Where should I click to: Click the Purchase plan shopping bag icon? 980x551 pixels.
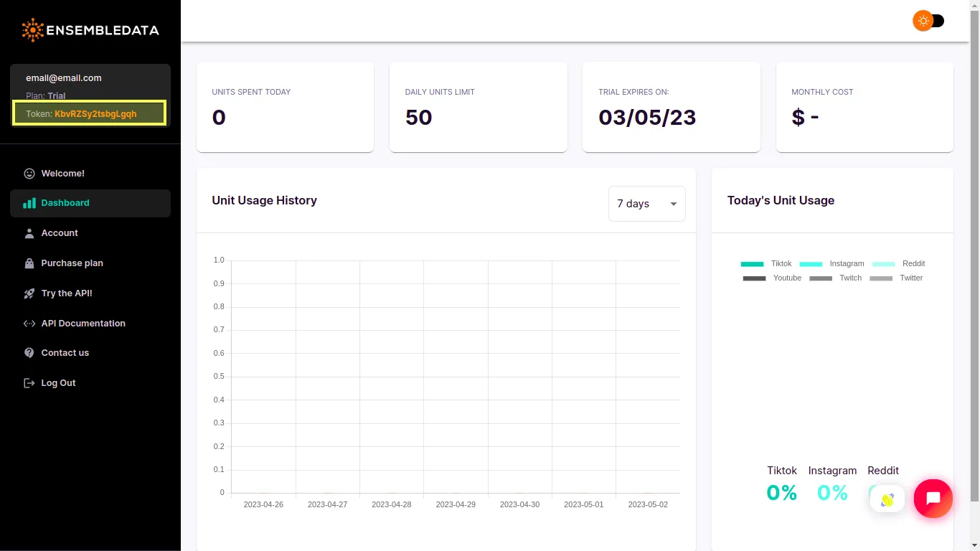[29, 263]
